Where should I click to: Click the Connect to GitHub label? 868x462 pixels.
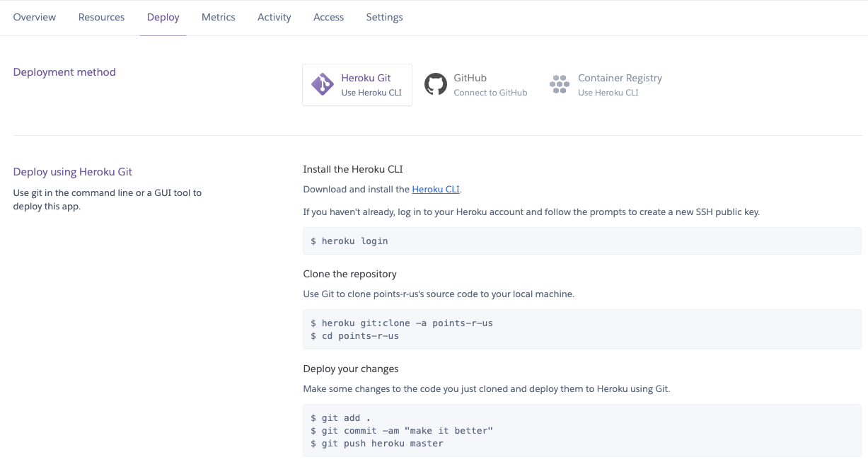[x=490, y=92]
